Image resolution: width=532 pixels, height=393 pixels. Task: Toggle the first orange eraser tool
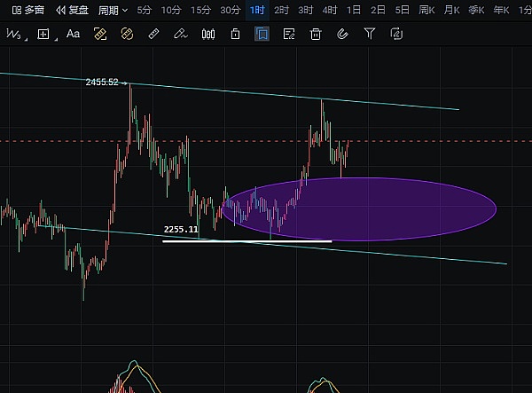[x=100, y=34]
